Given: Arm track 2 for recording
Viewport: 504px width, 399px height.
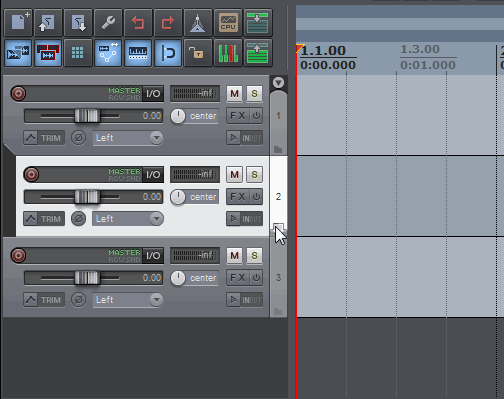Looking at the screenshot, I should coord(31,174).
